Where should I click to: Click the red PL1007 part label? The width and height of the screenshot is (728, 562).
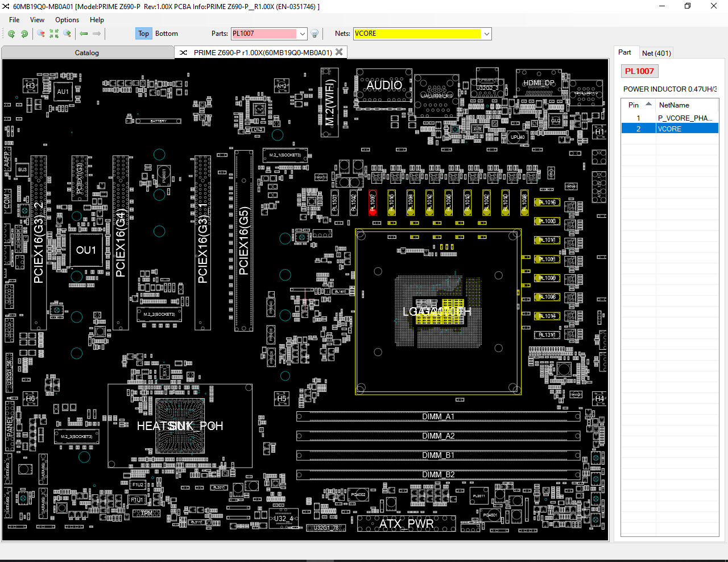[x=639, y=71]
